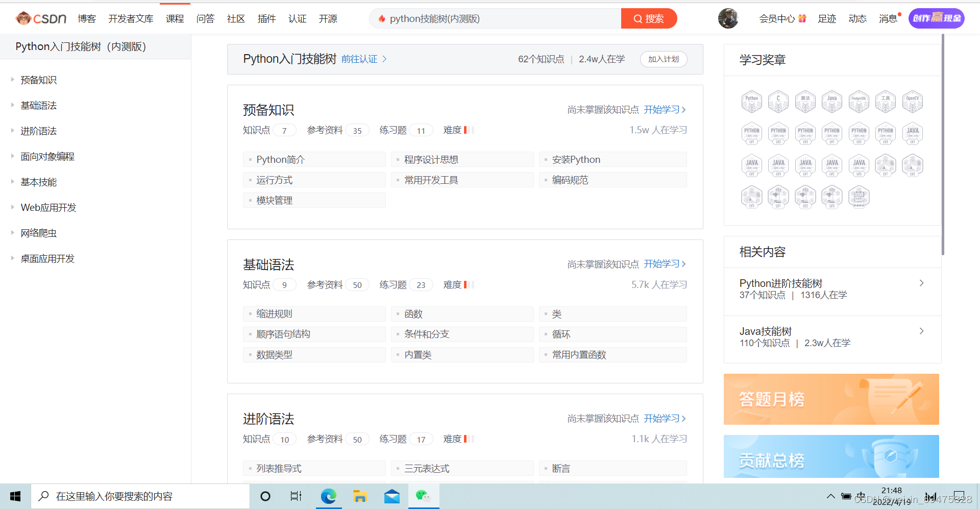Screen dimensions: 980x509
Task: Open the 认证 nav item
Action: [297, 19]
